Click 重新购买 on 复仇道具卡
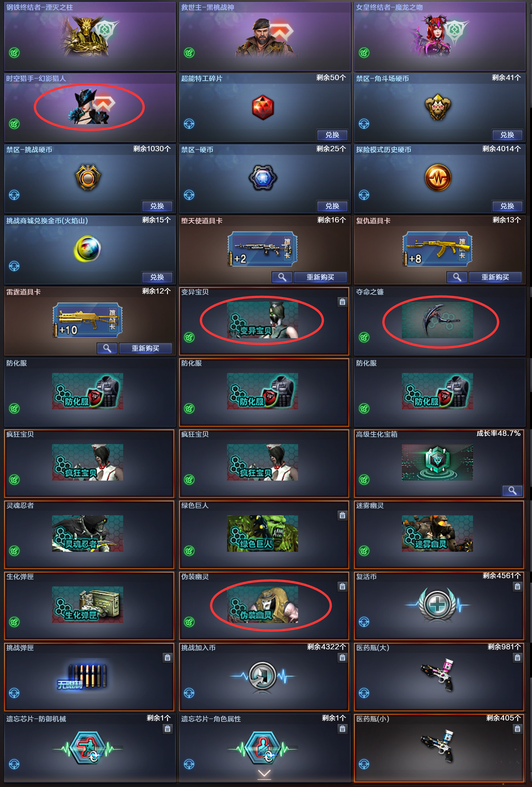The height and width of the screenshot is (787, 532). point(495,277)
